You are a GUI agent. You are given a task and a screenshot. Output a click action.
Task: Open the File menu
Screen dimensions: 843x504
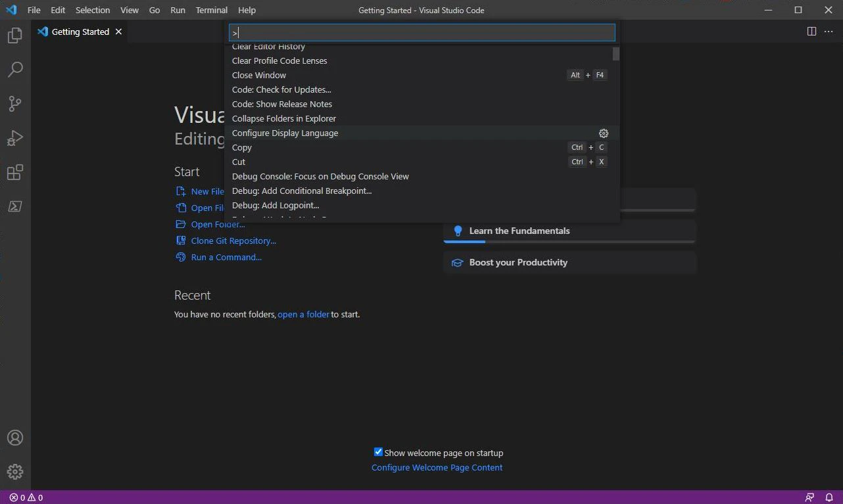coord(34,10)
